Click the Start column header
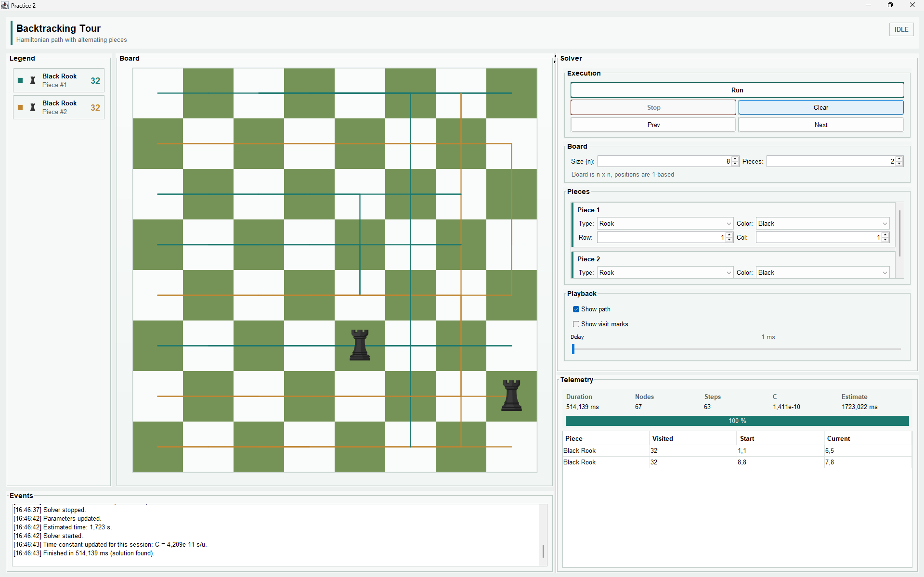The height and width of the screenshot is (577, 924). (x=780, y=438)
